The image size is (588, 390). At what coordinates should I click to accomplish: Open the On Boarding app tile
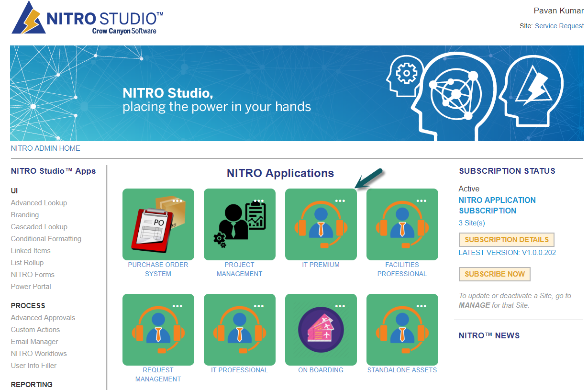pos(321,330)
